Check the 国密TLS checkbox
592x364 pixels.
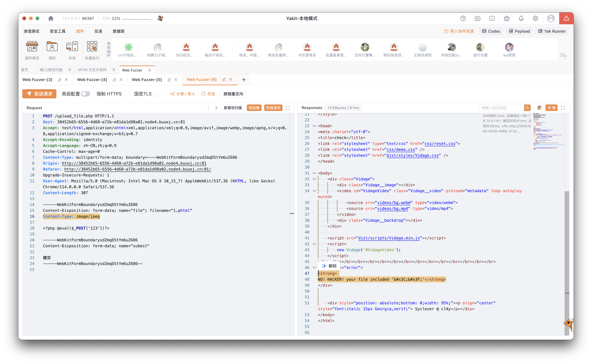pyautogui.click(x=156, y=94)
